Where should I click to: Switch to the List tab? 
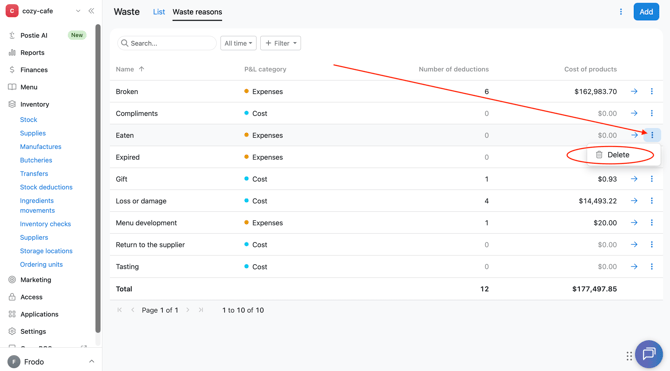159,12
